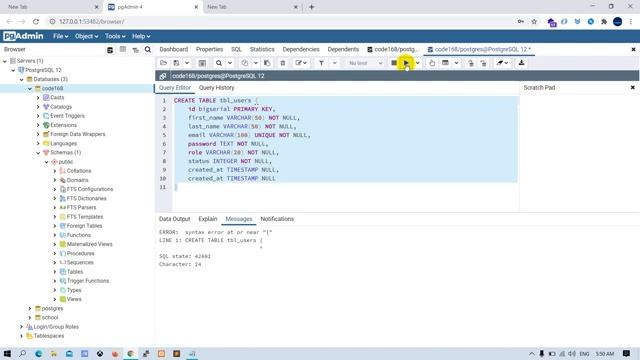This screenshot has height=360, width=640.
Task: Switch to the Dashboard tab
Action: 173,49
